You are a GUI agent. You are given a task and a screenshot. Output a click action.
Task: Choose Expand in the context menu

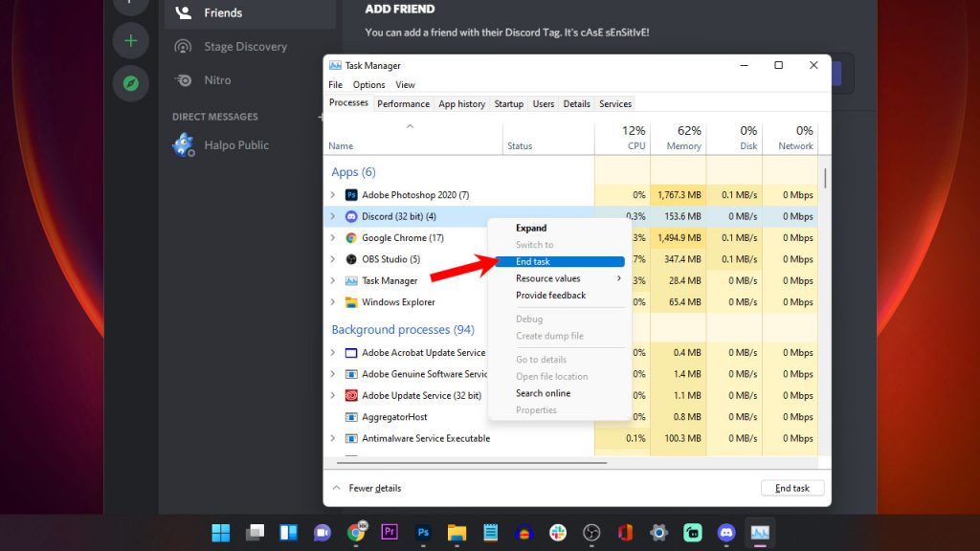(561, 228)
